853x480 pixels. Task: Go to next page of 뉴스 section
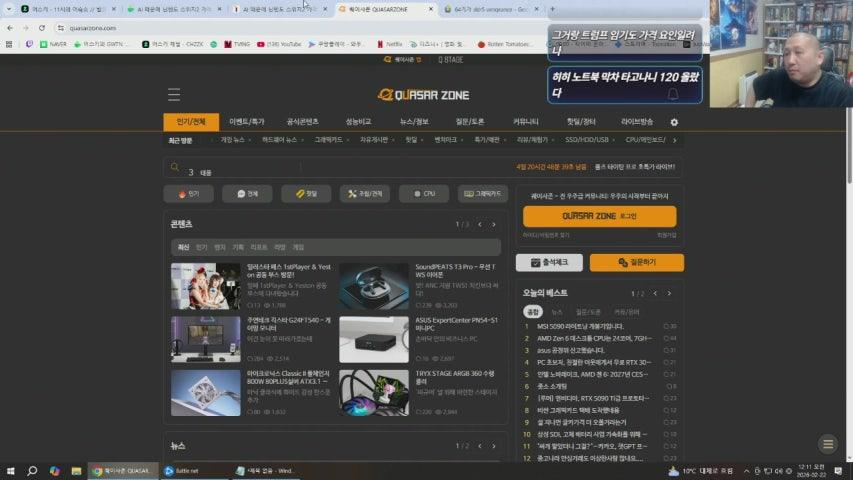pyautogui.click(x=494, y=446)
